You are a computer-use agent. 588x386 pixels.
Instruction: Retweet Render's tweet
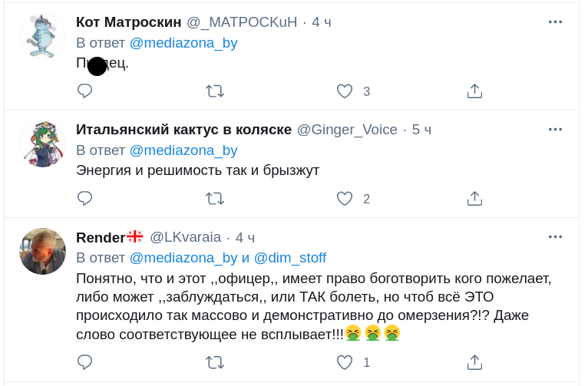(x=215, y=362)
